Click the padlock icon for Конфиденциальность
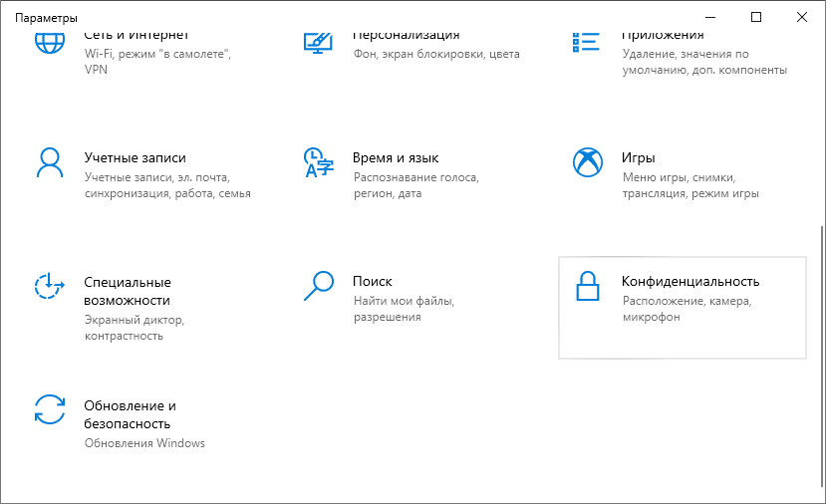This screenshot has width=826, height=504. tap(586, 286)
